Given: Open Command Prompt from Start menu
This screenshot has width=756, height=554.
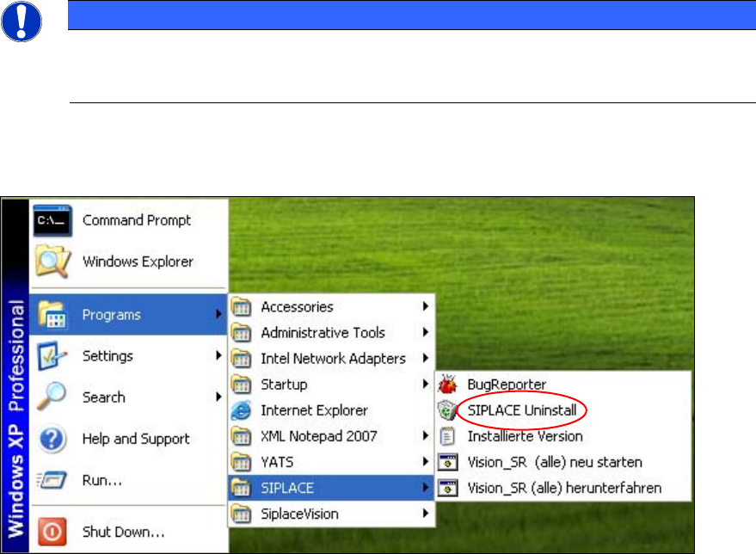Looking at the screenshot, I should (137, 220).
